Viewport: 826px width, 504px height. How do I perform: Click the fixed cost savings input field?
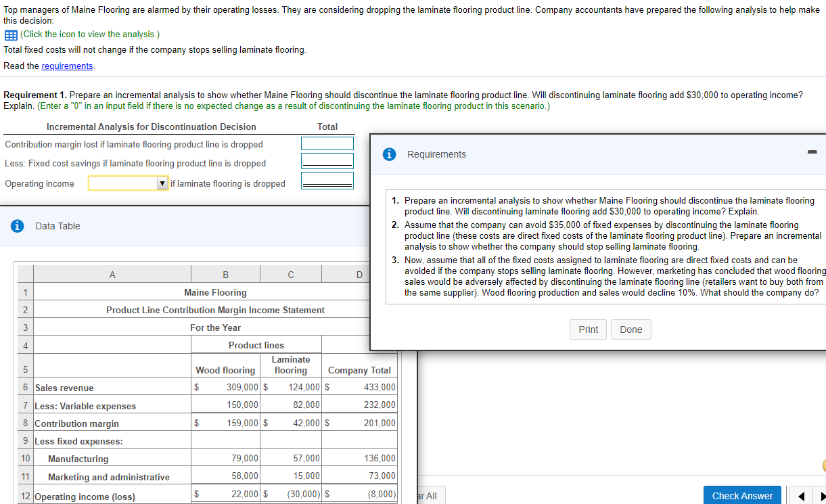pyautogui.click(x=327, y=161)
